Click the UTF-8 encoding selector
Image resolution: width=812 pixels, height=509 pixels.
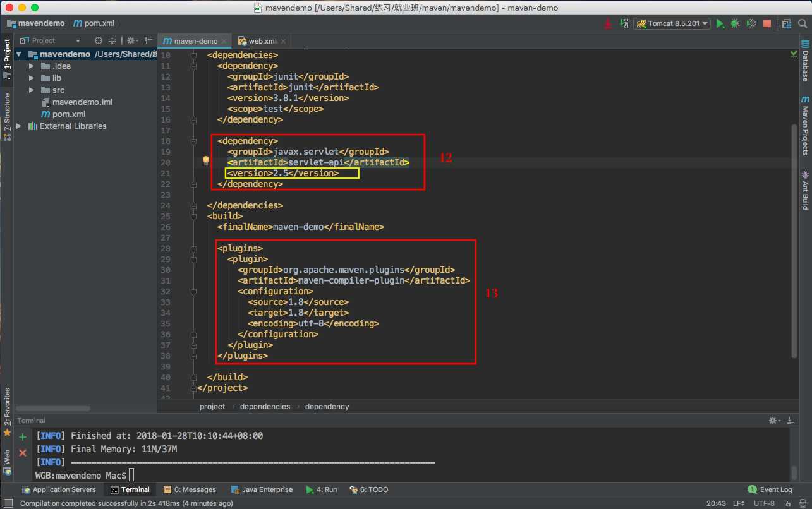click(764, 503)
